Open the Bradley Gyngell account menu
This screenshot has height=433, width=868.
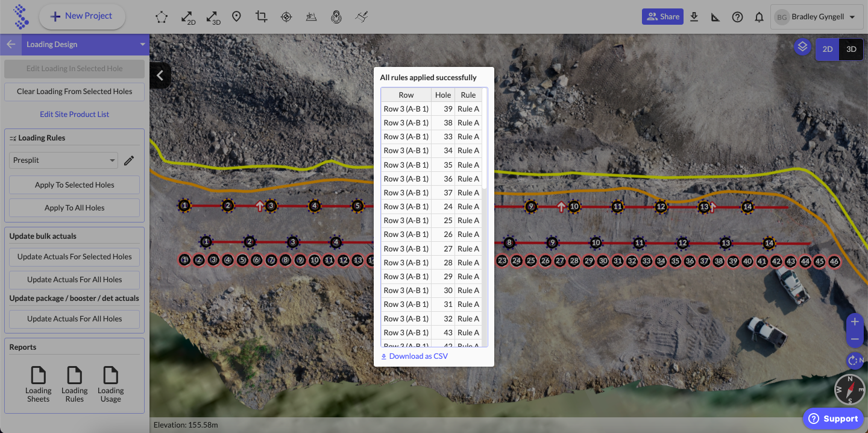[816, 17]
